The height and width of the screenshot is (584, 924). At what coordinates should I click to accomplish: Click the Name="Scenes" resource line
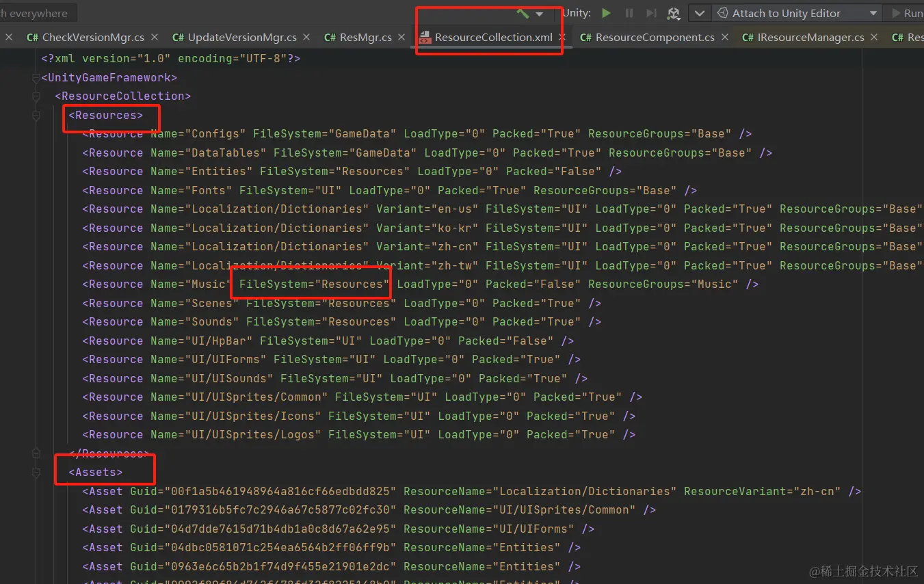[x=342, y=304]
